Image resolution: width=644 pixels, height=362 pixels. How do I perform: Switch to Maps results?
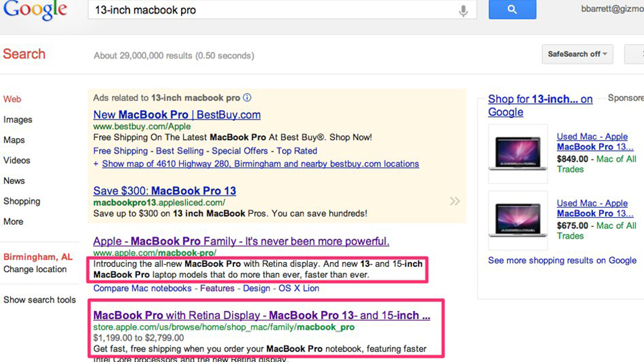(14, 140)
